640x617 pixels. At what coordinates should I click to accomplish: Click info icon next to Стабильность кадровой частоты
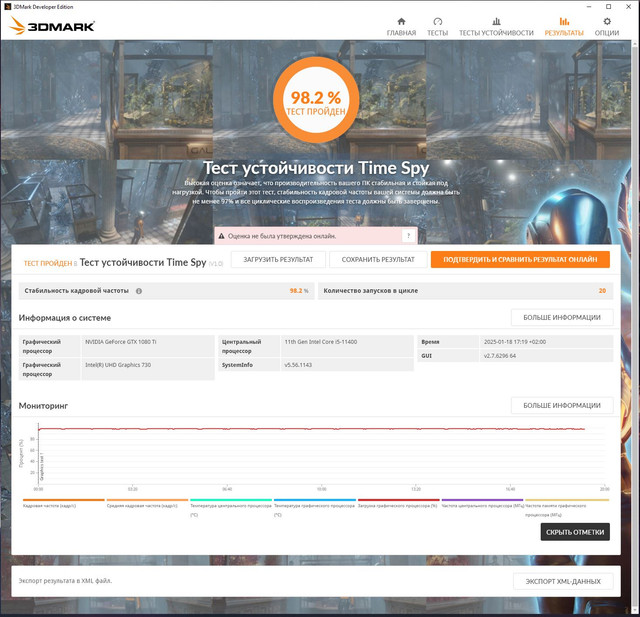click(139, 291)
